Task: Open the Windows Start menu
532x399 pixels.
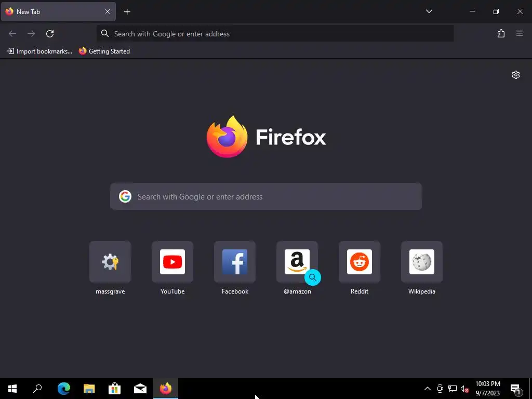Action: click(12, 389)
